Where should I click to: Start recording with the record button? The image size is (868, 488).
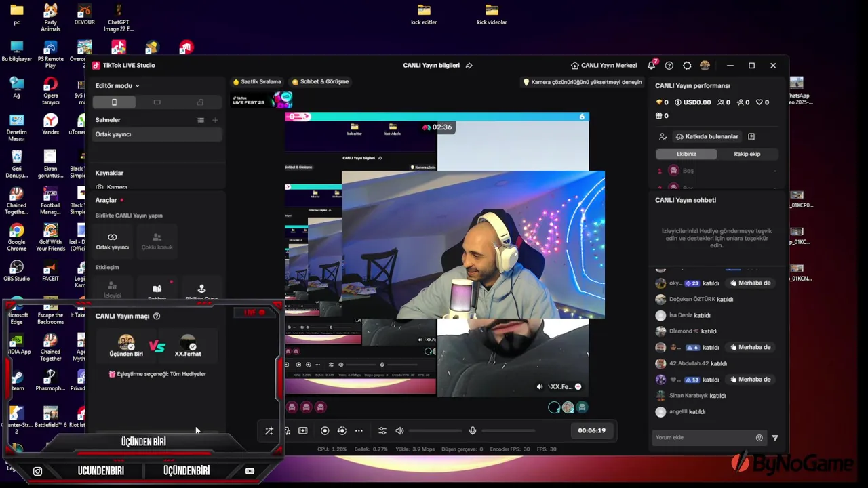coord(325,431)
